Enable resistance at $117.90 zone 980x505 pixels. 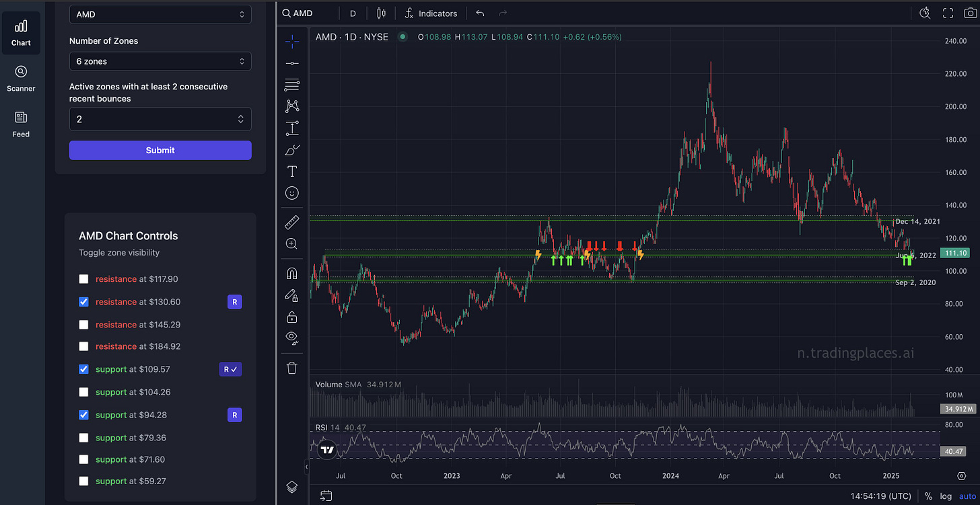click(x=83, y=279)
